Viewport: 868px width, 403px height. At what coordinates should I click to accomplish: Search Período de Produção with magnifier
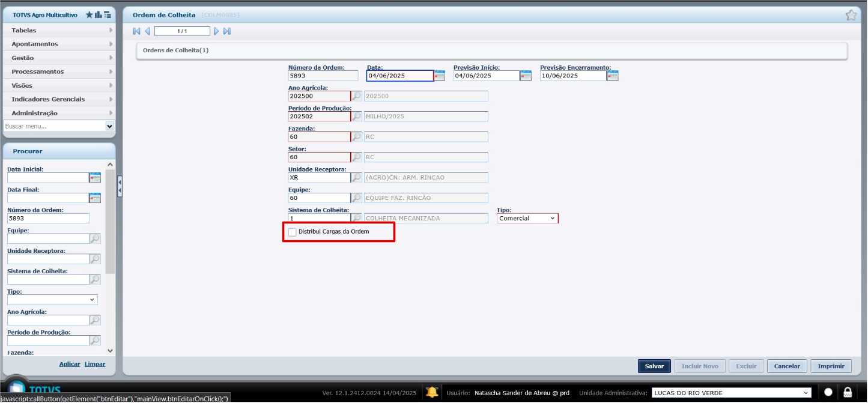(357, 117)
